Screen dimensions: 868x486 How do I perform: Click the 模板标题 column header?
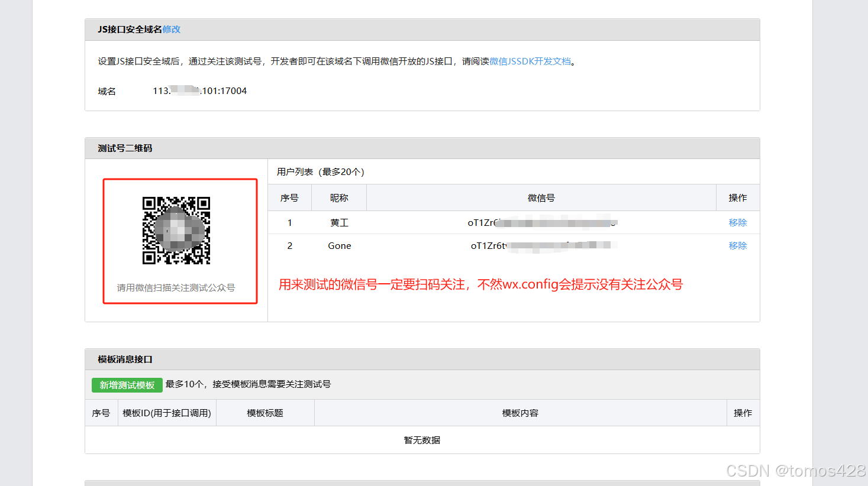click(265, 413)
